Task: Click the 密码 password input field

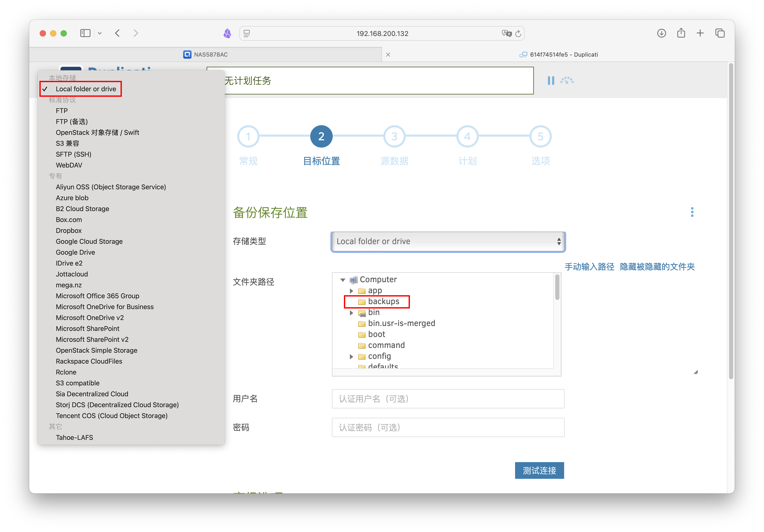Action: coord(448,428)
